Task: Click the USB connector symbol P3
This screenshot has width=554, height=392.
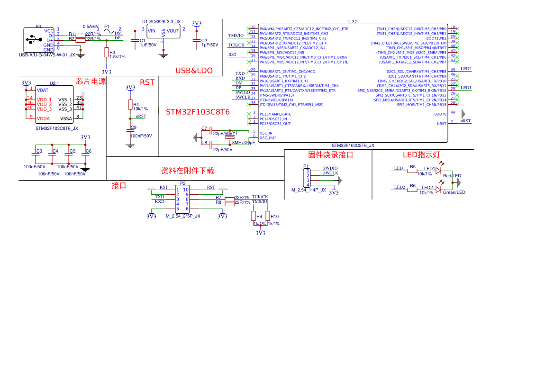Action: coord(39,40)
